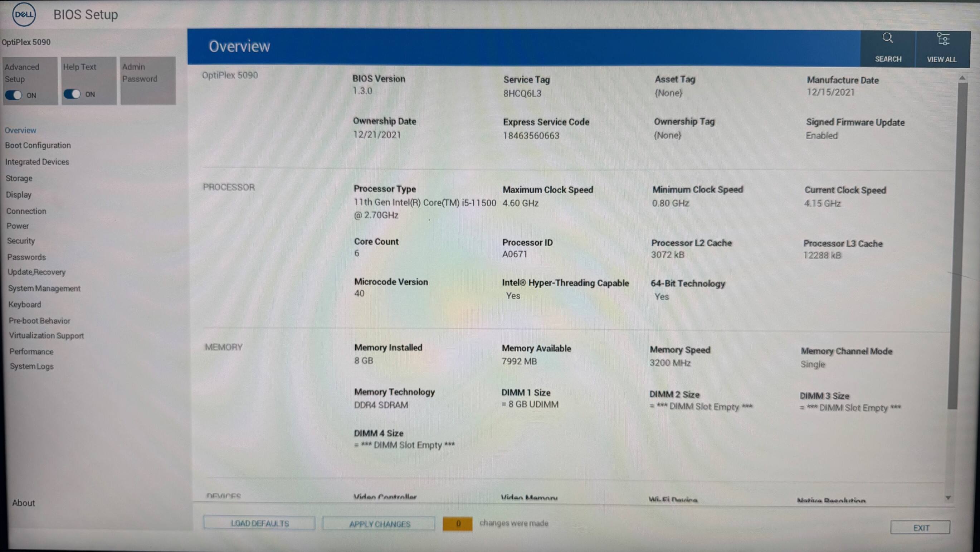Click the orange changes counter box
This screenshot has height=552, width=980.
(x=458, y=523)
